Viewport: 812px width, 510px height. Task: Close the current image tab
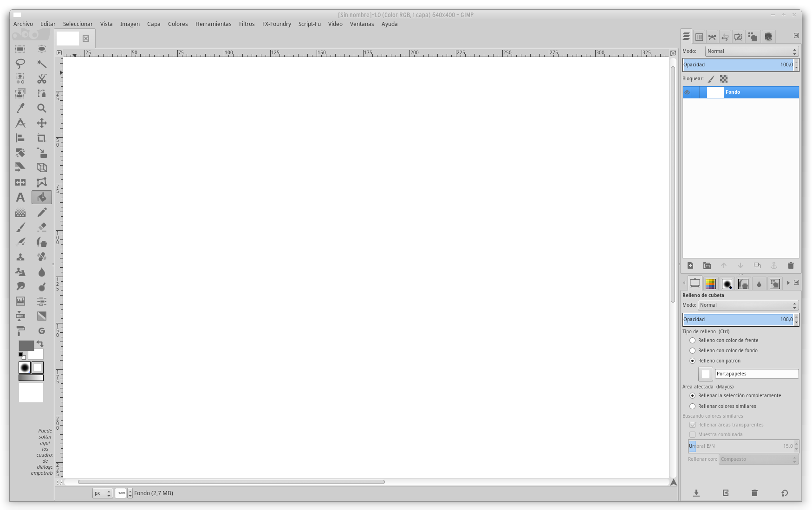pyautogui.click(x=86, y=39)
